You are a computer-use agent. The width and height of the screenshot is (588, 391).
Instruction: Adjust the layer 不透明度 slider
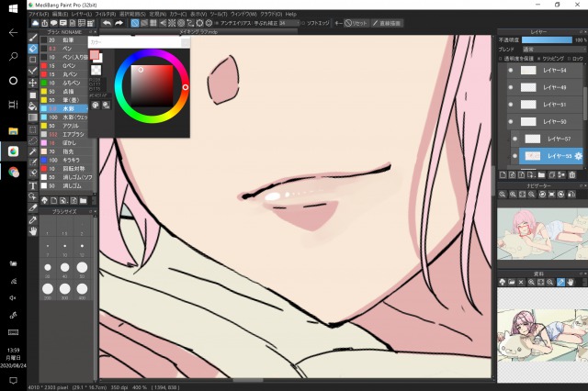[x=547, y=39]
